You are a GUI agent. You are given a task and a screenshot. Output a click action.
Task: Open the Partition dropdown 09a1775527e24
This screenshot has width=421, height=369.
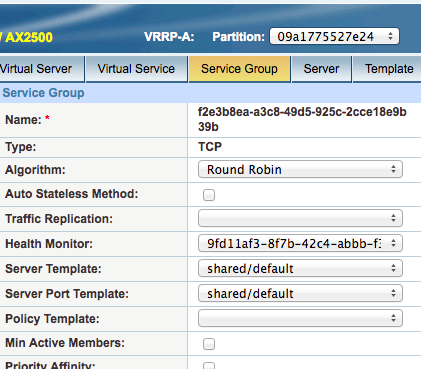[x=334, y=36]
